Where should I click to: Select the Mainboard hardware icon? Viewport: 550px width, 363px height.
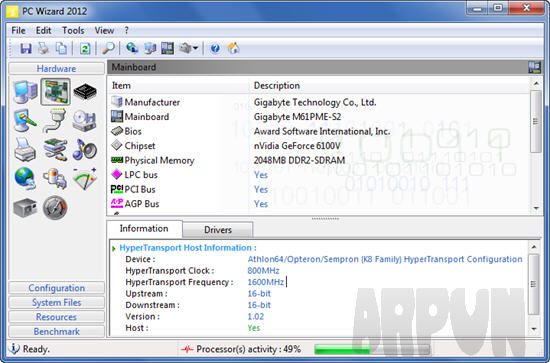[55, 92]
